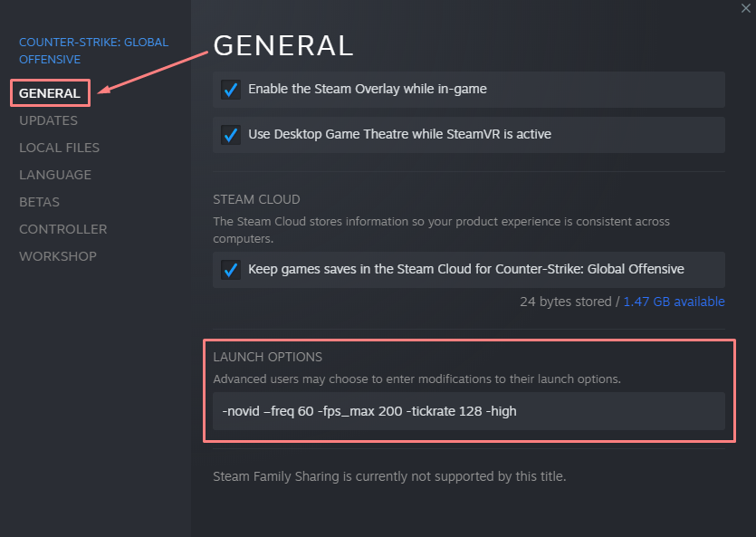Click the highlighted General tab
Screen dimensions: 756x537
(49, 93)
